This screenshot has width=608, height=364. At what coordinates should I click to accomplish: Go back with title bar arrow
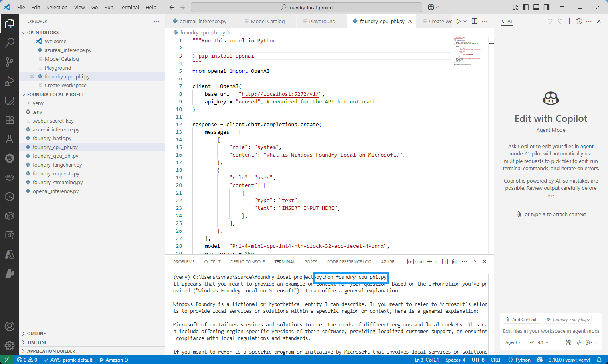(172, 7)
